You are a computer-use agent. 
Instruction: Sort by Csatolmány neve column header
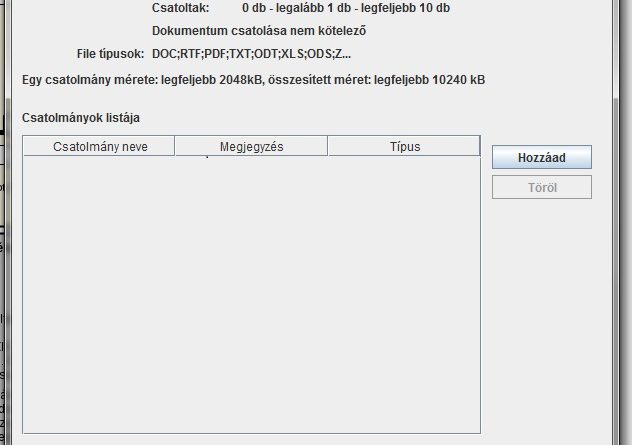pos(98,147)
